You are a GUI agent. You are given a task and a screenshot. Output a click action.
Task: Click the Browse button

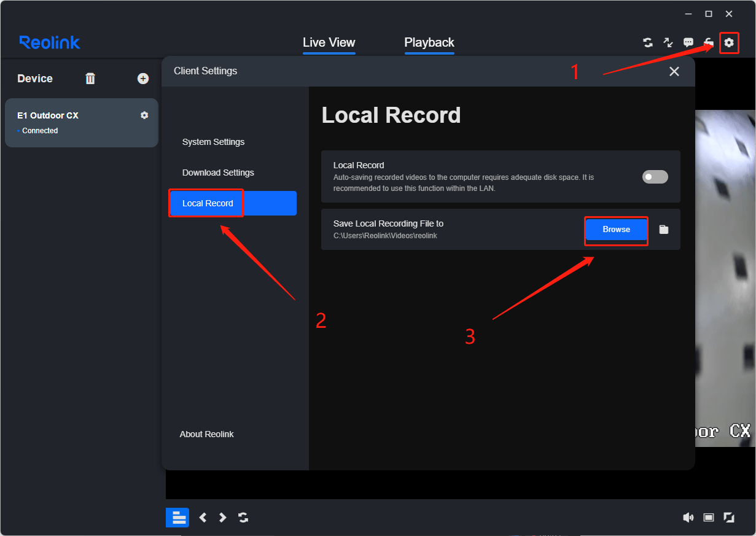(x=617, y=230)
